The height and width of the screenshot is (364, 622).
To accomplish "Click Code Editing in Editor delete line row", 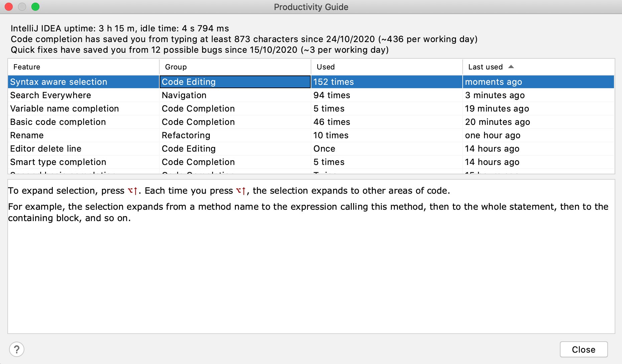I will (x=235, y=149).
